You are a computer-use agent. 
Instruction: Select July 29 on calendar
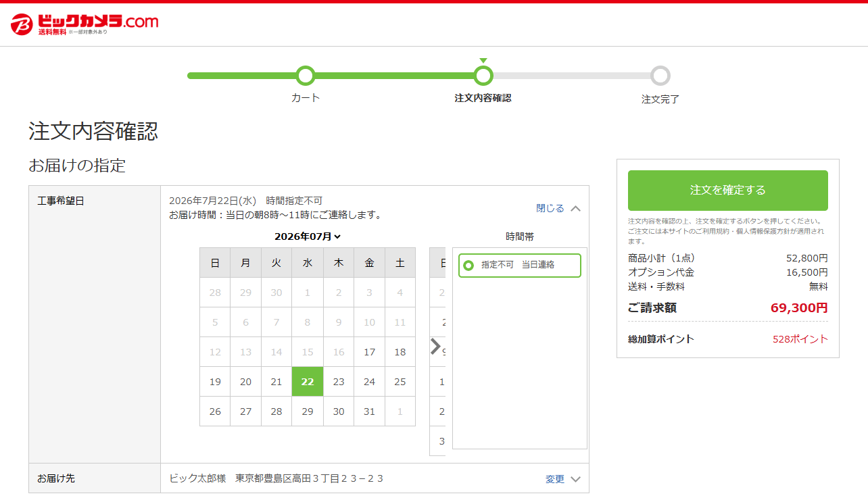[308, 411]
